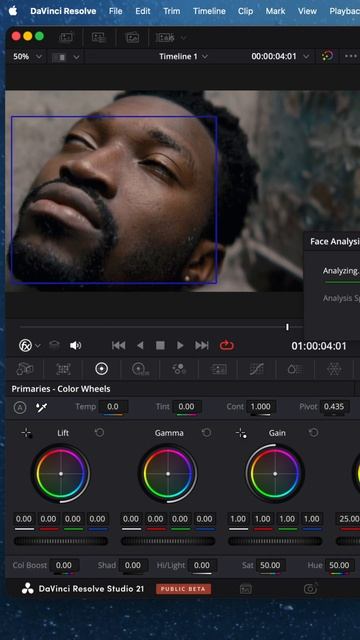360x640 pixels.
Task: Open the Motion Effects palette icon
Action: pos(218,369)
